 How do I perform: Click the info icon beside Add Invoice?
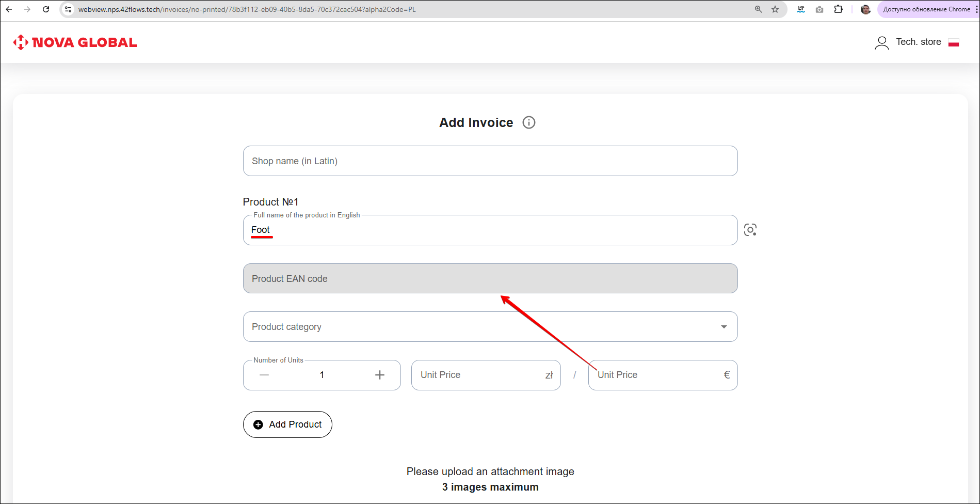click(528, 122)
